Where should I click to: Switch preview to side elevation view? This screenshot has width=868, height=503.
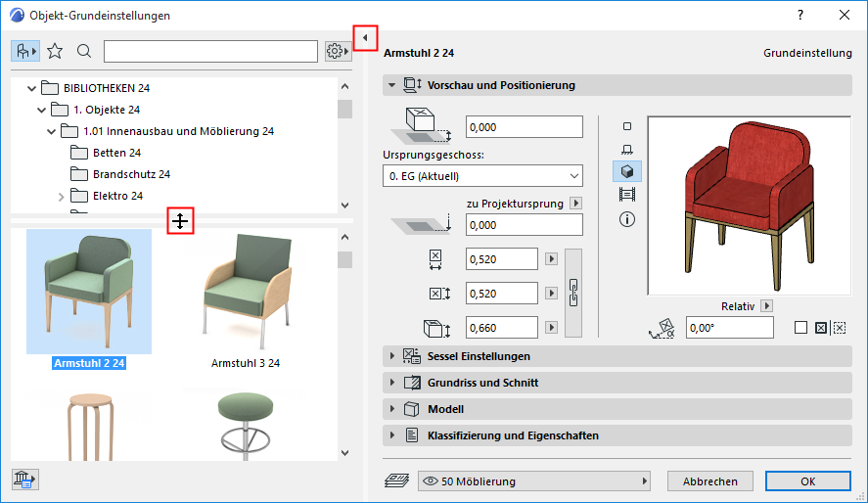point(627,149)
